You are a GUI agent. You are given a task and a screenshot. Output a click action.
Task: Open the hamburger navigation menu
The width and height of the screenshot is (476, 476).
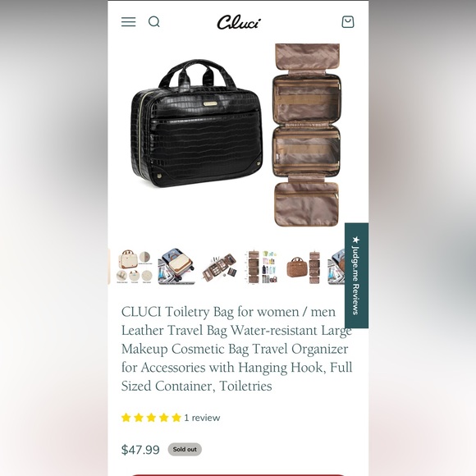click(x=128, y=22)
